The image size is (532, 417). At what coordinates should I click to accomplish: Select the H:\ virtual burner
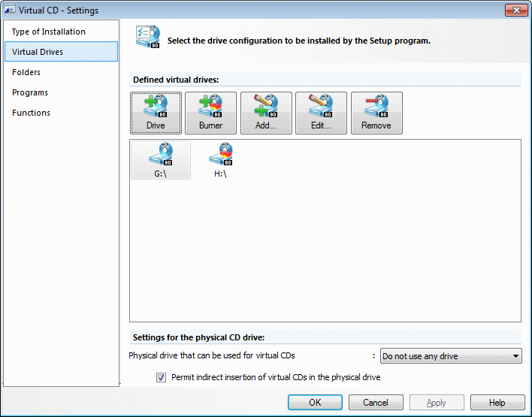click(220, 160)
